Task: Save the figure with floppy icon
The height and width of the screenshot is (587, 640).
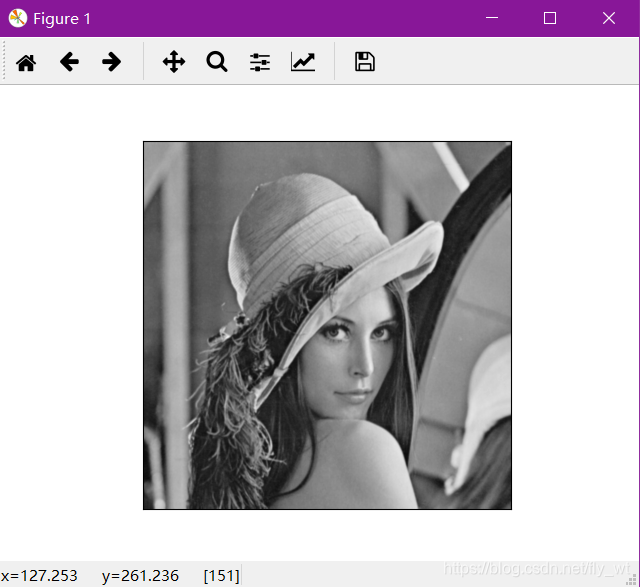Action: pos(364,62)
